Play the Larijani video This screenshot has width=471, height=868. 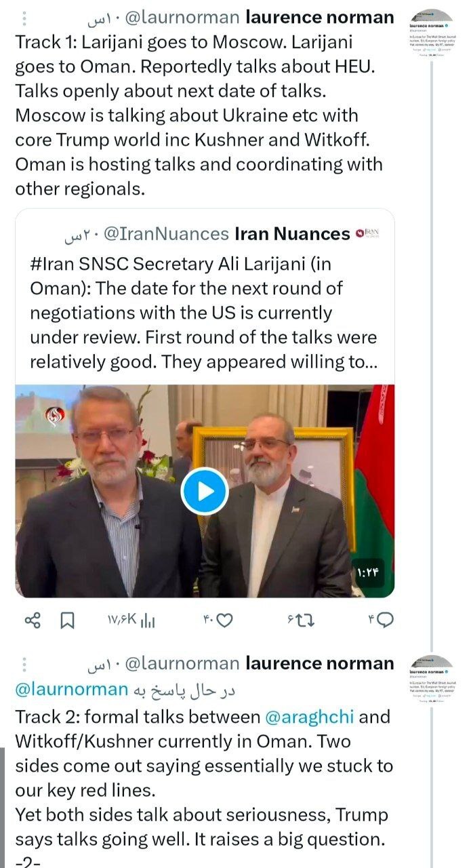point(205,491)
